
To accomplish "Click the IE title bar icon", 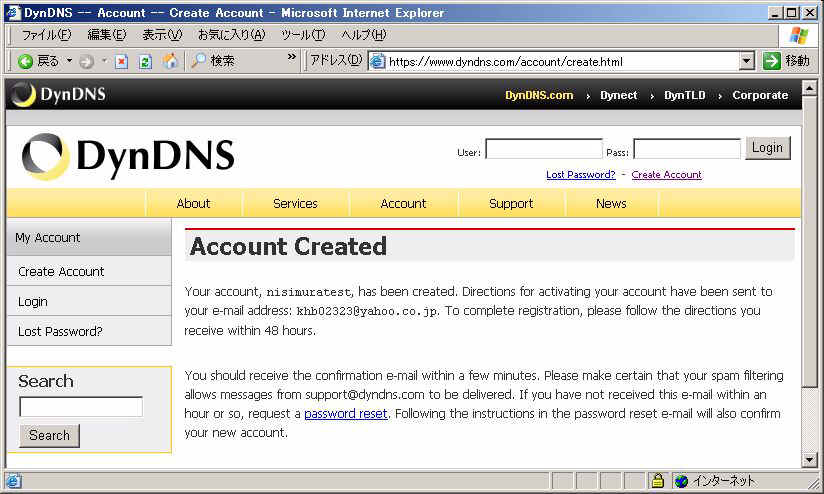I will (x=13, y=12).
